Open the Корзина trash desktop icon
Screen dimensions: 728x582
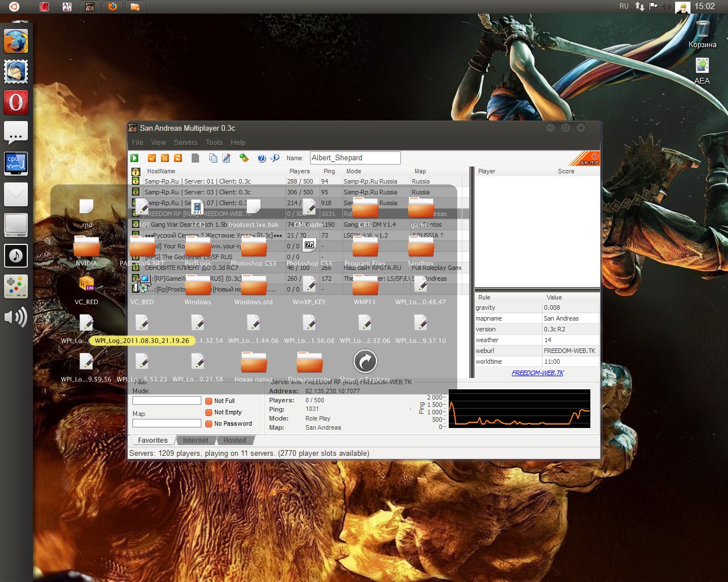pos(702,34)
